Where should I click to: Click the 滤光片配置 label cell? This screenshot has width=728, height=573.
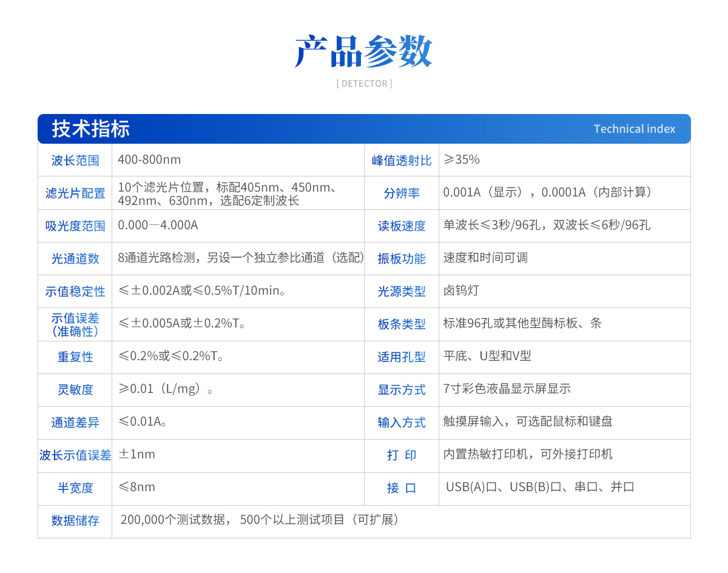[75, 193]
